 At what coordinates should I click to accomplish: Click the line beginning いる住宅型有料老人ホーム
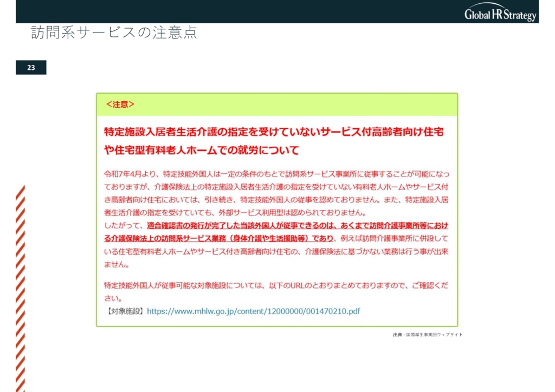tap(276, 252)
